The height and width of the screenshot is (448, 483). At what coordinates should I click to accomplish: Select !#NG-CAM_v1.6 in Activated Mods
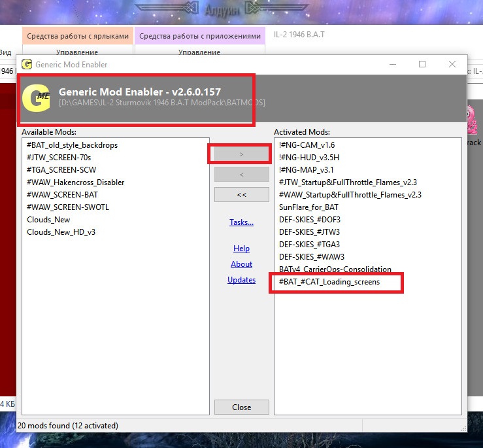coord(307,145)
